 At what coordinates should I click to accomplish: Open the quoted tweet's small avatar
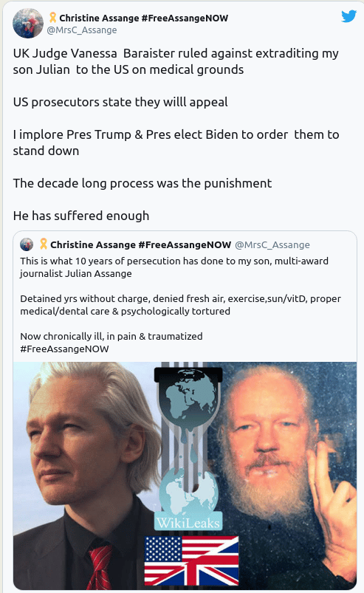coord(27,244)
